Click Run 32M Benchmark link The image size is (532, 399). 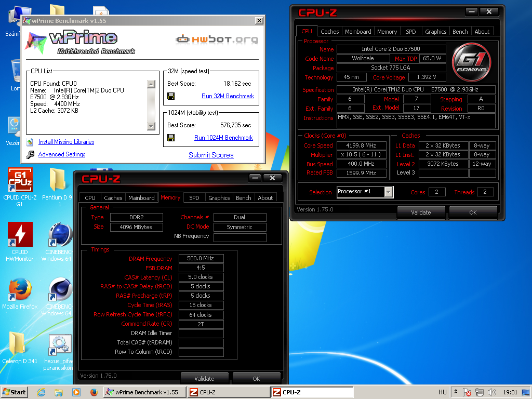click(228, 96)
